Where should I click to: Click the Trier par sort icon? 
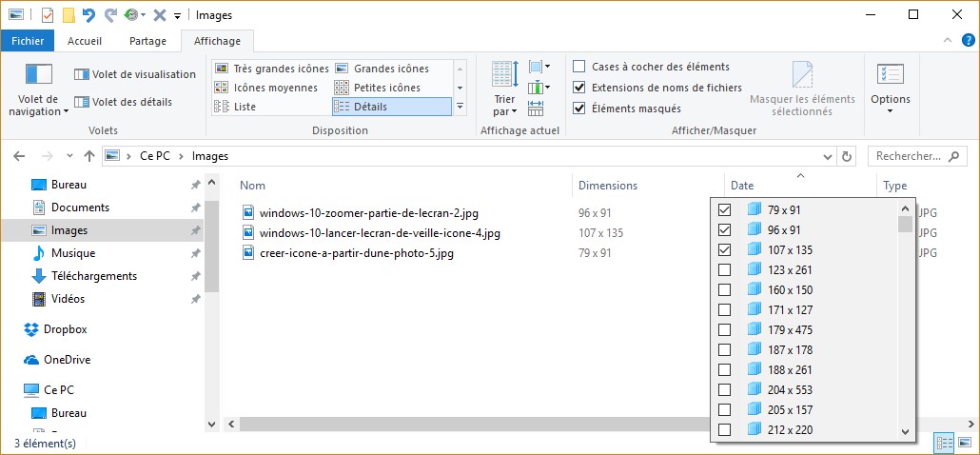pos(503,74)
